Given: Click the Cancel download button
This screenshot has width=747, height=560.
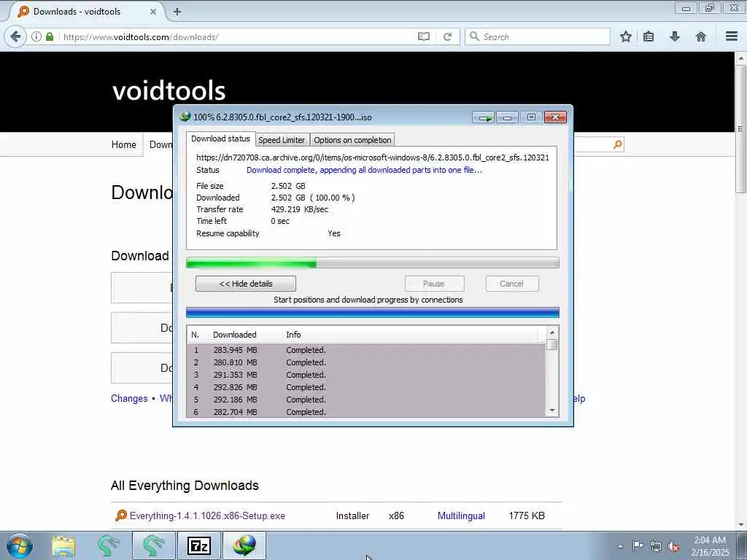Looking at the screenshot, I should coord(511,284).
